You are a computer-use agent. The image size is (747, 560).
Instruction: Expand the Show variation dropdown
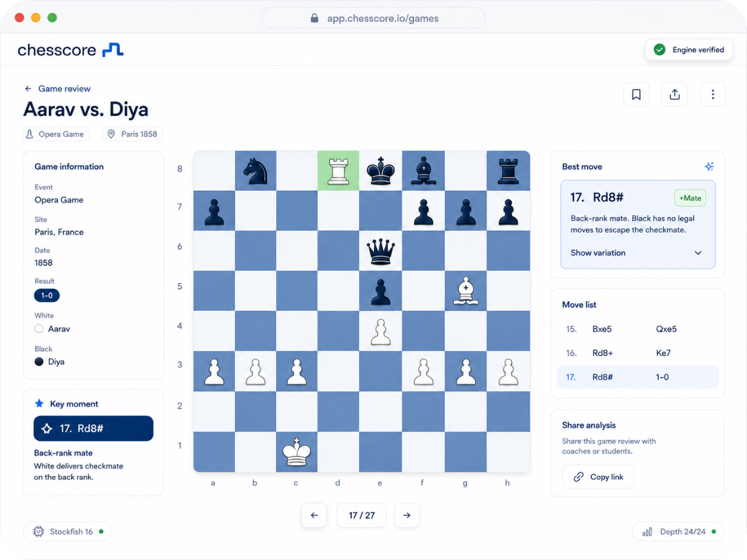point(637,253)
